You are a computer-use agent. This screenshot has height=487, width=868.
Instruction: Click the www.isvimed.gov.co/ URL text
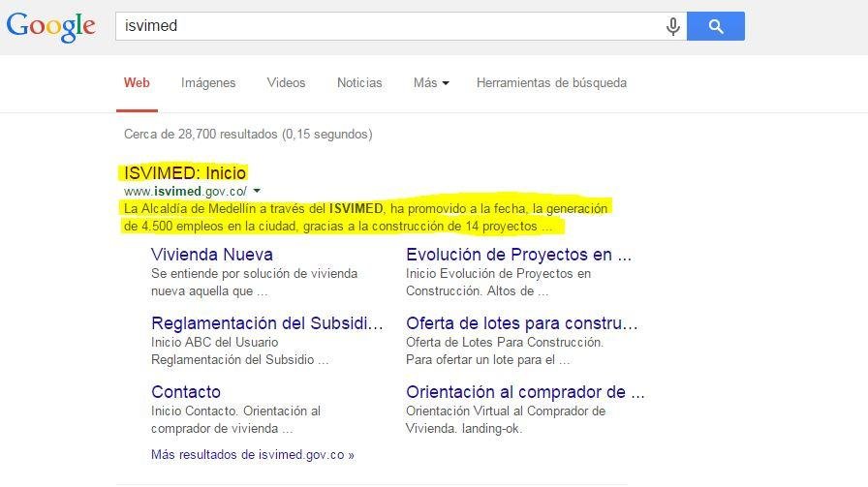pos(185,191)
